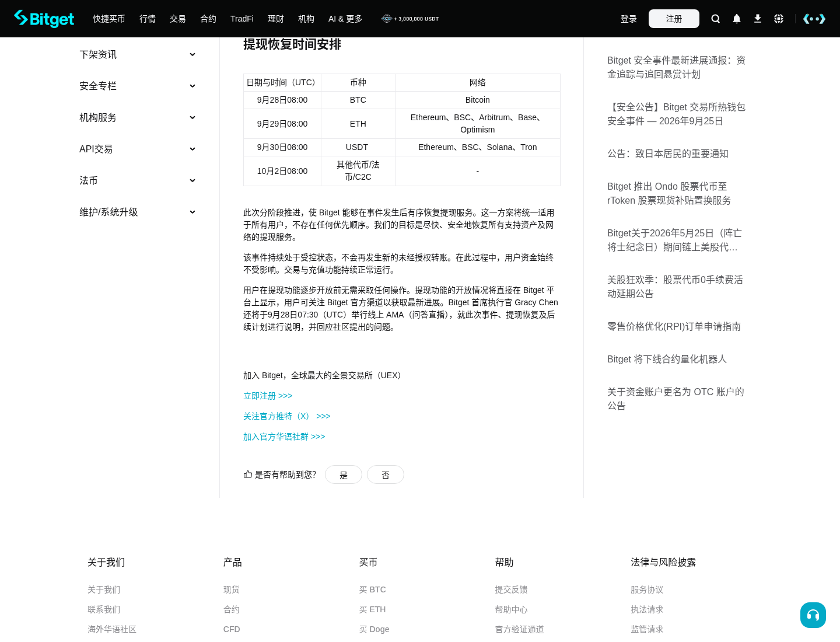Viewport: 840px width, 642px height.
Task: Click footer link 海外华语社区
Action: pos(112,629)
